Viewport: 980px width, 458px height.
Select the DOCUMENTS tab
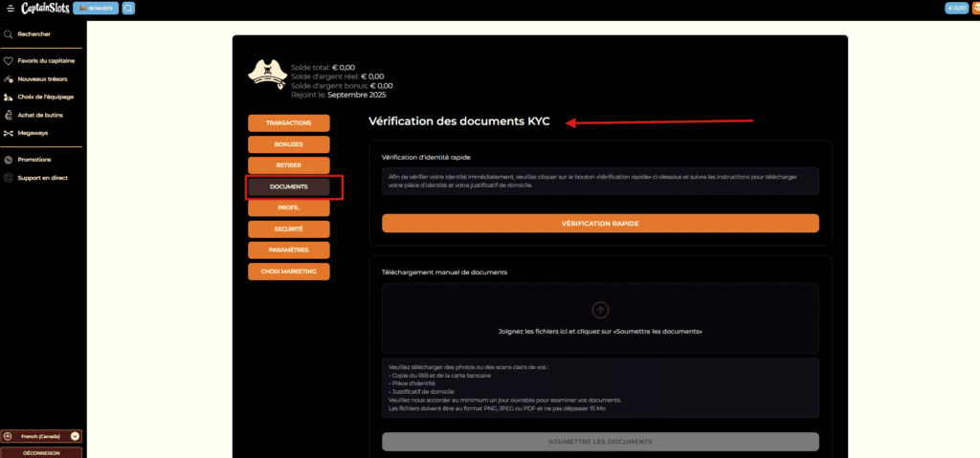tap(289, 186)
